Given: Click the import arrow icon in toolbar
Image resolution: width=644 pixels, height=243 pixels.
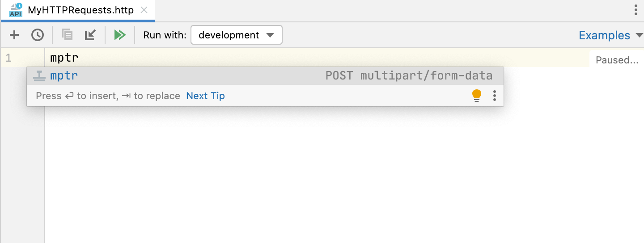Looking at the screenshot, I should click(x=90, y=35).
